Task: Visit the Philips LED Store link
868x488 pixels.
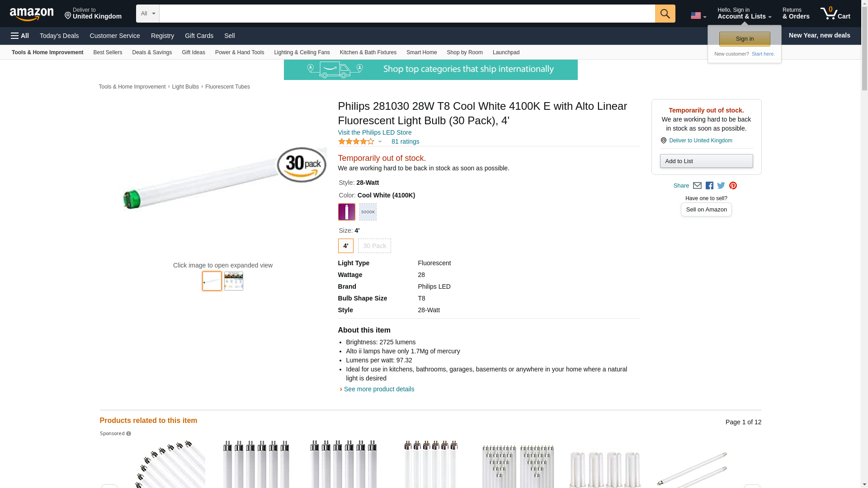Action: (374, 132)
